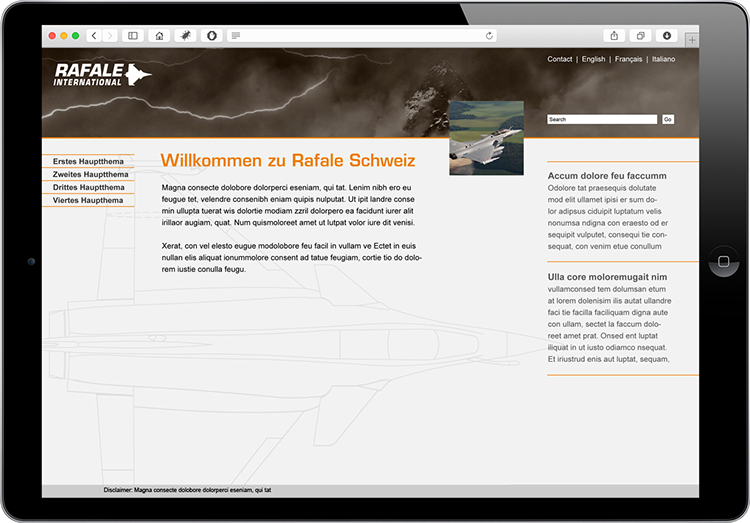This screenshot has height=523, width=750.
Task: Click the Go search button
Action: pos(668,119)
